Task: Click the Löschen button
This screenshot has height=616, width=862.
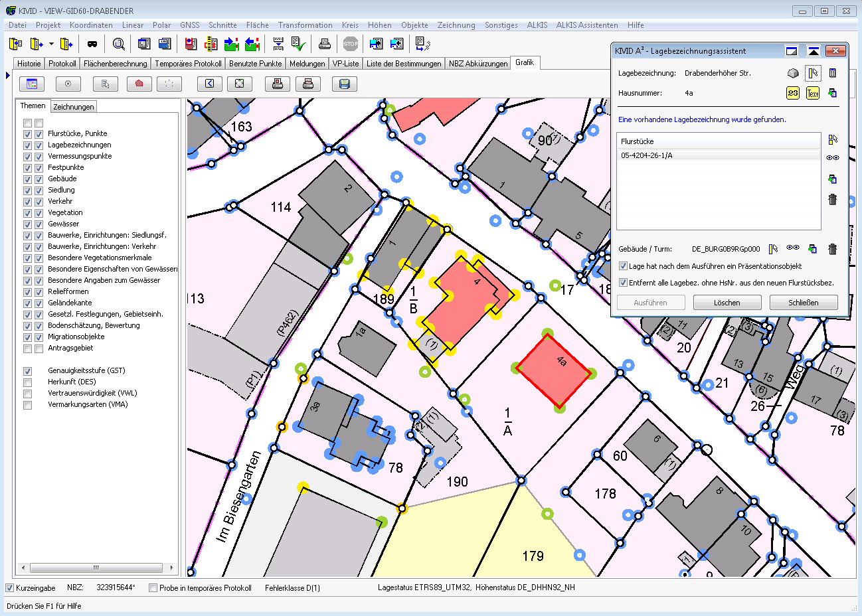Action: [x=727, y=303]
